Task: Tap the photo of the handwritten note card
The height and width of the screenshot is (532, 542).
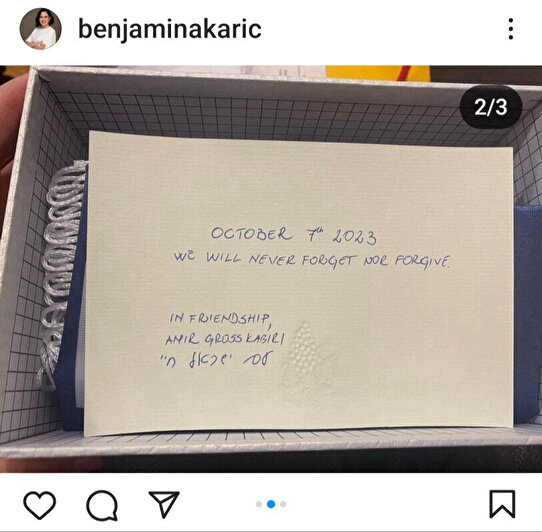Action: click(x=298, y=283)
